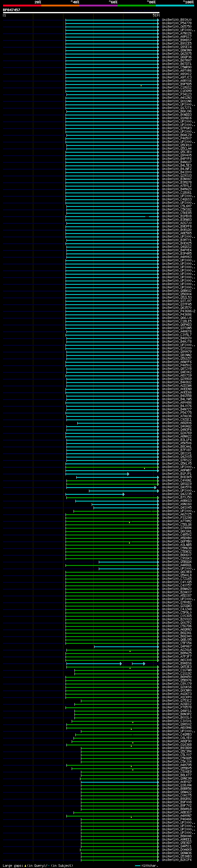Select hit label UniRef100_Q6Z875
Screen dimensions: 197x868
(176, 54)
